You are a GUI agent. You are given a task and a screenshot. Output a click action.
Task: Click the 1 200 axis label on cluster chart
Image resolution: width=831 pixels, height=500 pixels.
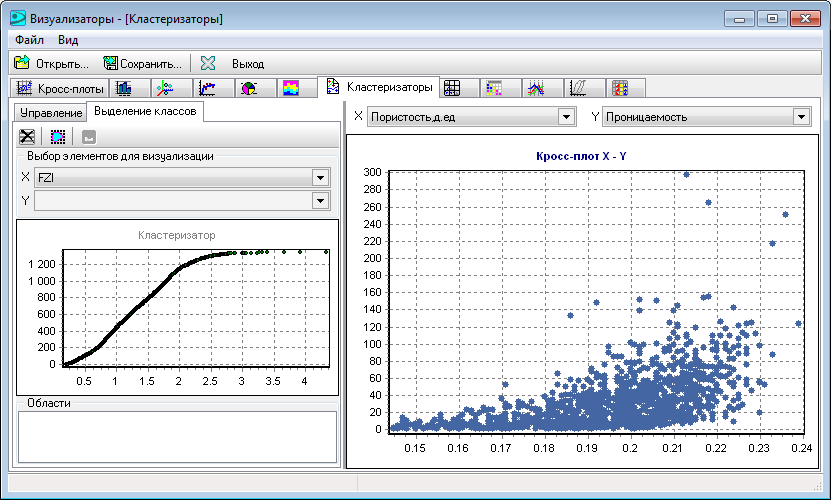point(42,264)
